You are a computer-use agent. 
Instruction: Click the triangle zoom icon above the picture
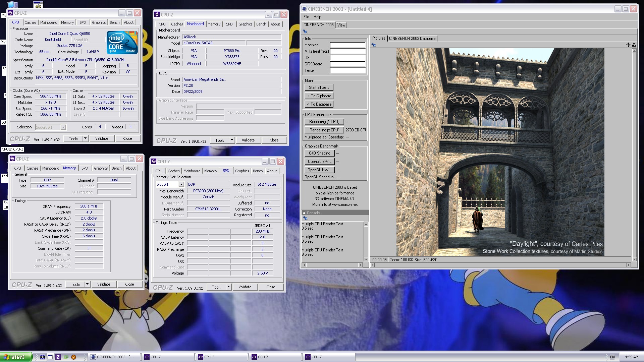click(634, 45)
